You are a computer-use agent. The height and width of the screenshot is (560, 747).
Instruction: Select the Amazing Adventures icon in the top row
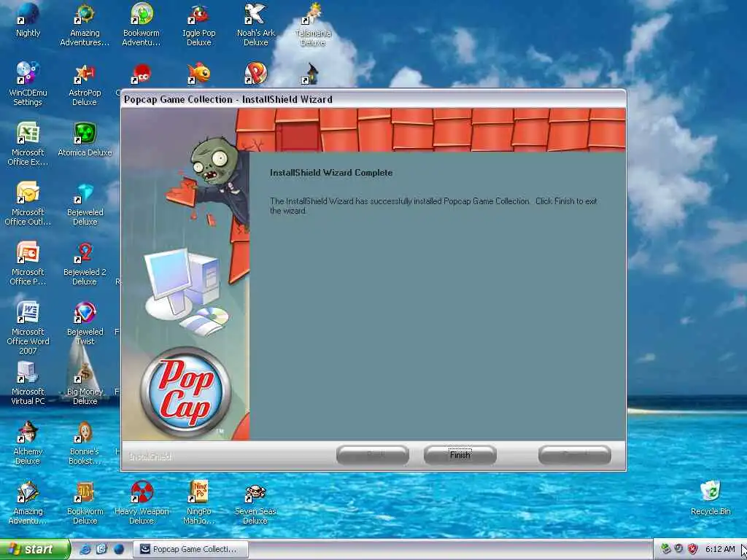(85, 25)
